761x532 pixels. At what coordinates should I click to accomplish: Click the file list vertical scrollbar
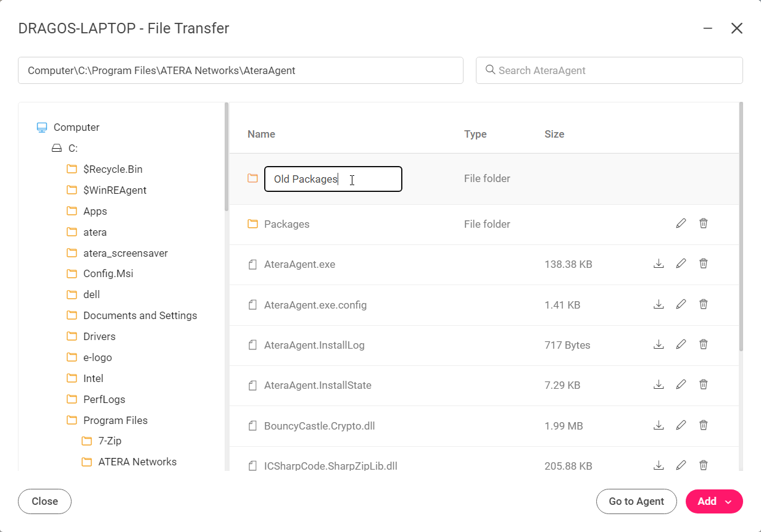[741, 227]
